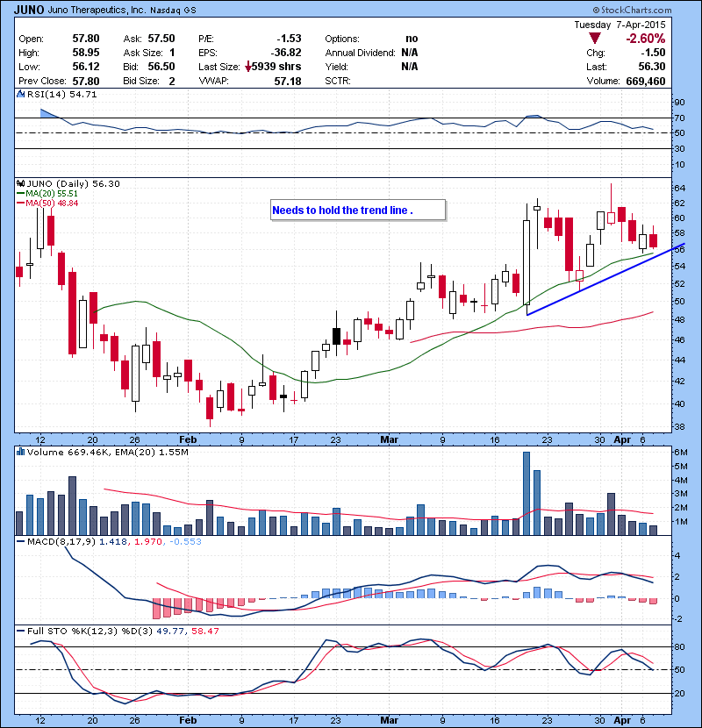Click the High value 58.95
Image resolution: width=702 pixels, height=728 pixels.
pos(86,53)
